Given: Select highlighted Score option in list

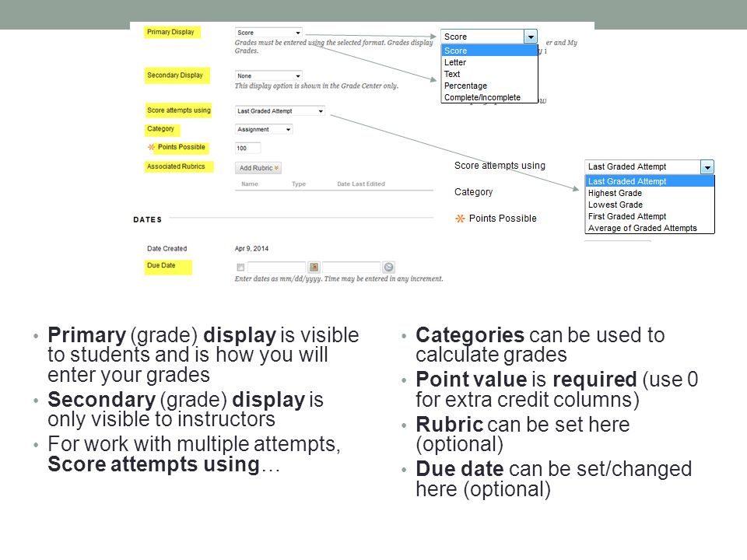Looking at the screenshot, I should (x=489, y=51).
